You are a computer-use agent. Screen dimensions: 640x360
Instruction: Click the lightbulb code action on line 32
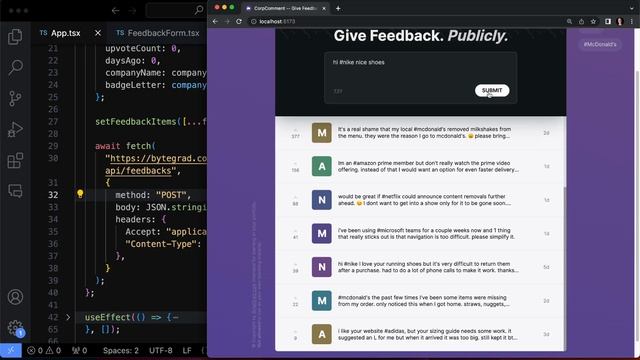(x=80, y=194)
